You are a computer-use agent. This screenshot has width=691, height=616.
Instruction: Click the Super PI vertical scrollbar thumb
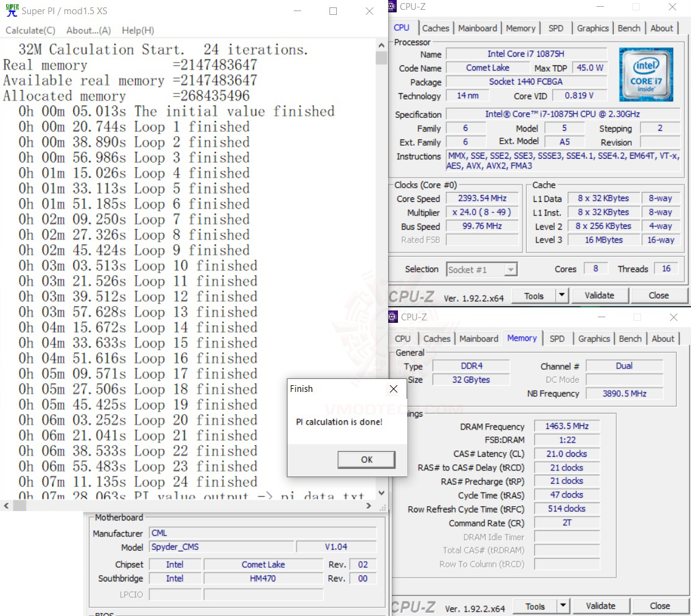[382, 58]
